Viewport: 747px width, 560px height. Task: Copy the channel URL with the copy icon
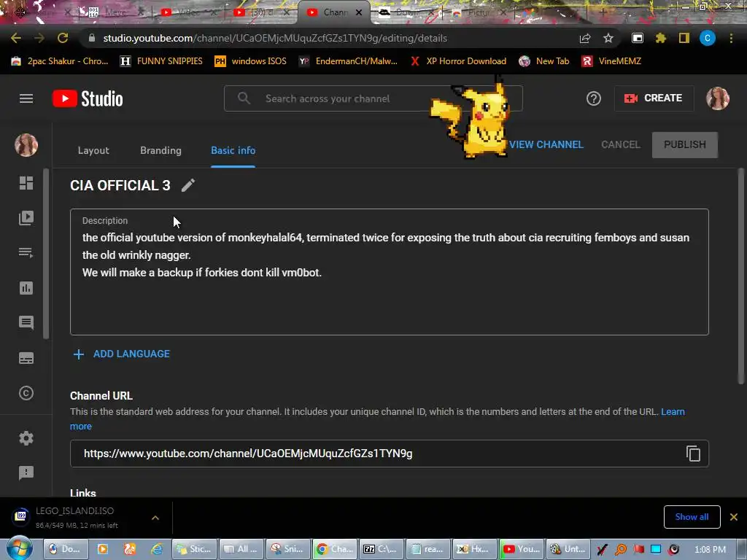pos(693,454)
